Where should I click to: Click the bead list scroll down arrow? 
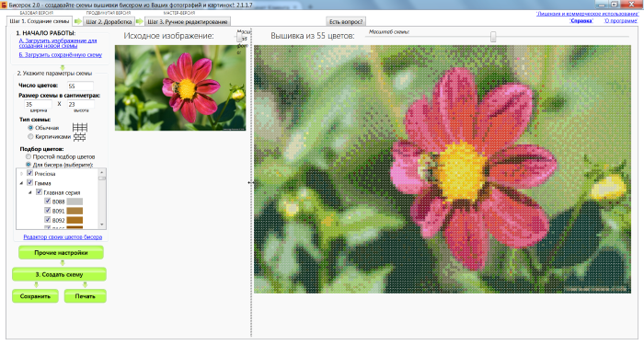point(102,224)
